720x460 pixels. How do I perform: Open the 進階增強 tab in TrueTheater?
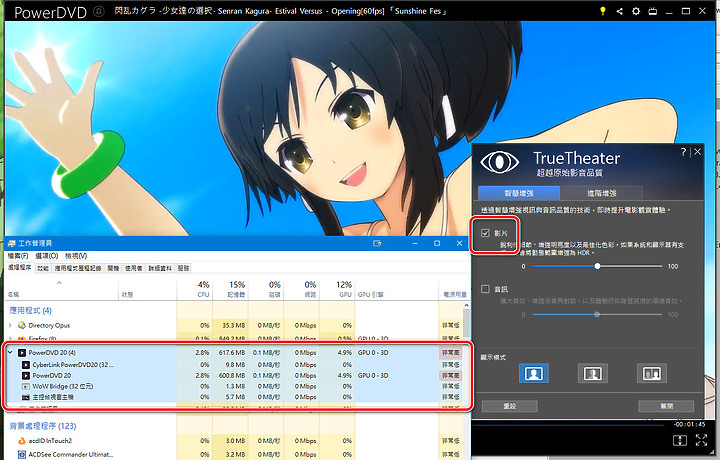(x=602, y=193)
